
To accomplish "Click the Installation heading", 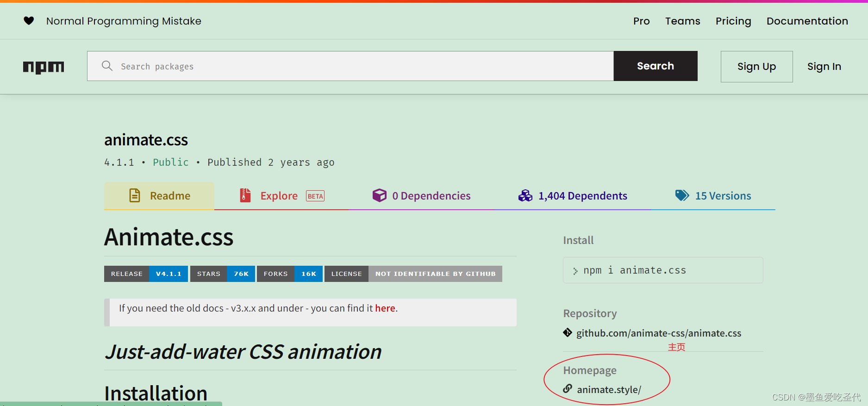I will coord(156,393).
